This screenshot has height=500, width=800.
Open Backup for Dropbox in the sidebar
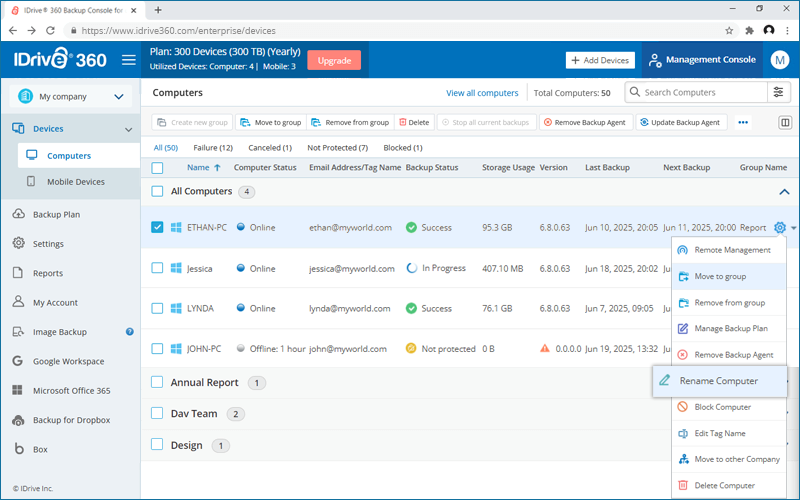pyautogui.click(x=70, y=420)
